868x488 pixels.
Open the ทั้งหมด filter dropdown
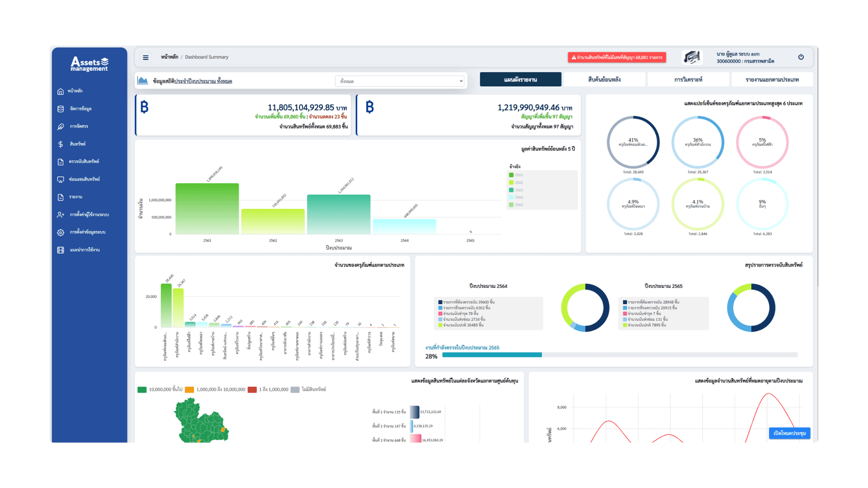click(399, 81)
